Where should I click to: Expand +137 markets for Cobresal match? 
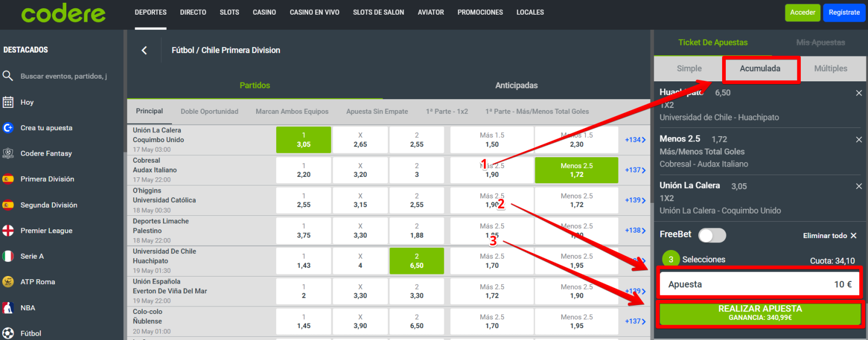pyautogui.click(x=635, y=170)
